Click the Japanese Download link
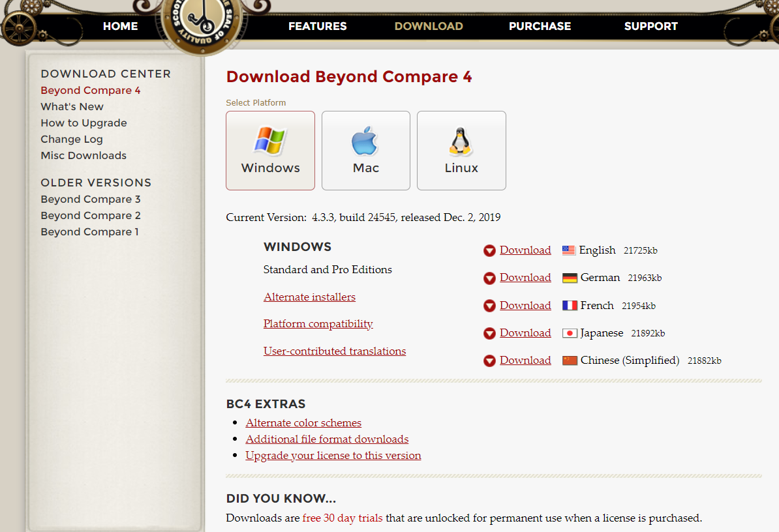Screen dimensions: 779x532 pyautogui.click(x=525, y=332)
